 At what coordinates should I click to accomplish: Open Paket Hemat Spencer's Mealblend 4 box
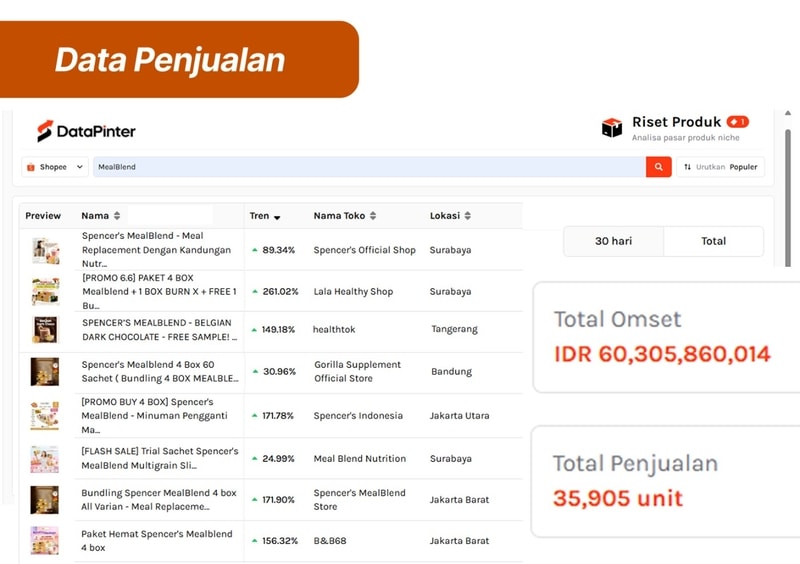[x=157, y=541]
